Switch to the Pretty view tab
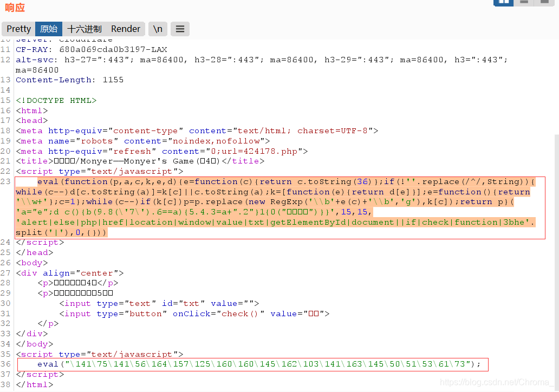This screenshot has width=559, height=392. point(18,29)
